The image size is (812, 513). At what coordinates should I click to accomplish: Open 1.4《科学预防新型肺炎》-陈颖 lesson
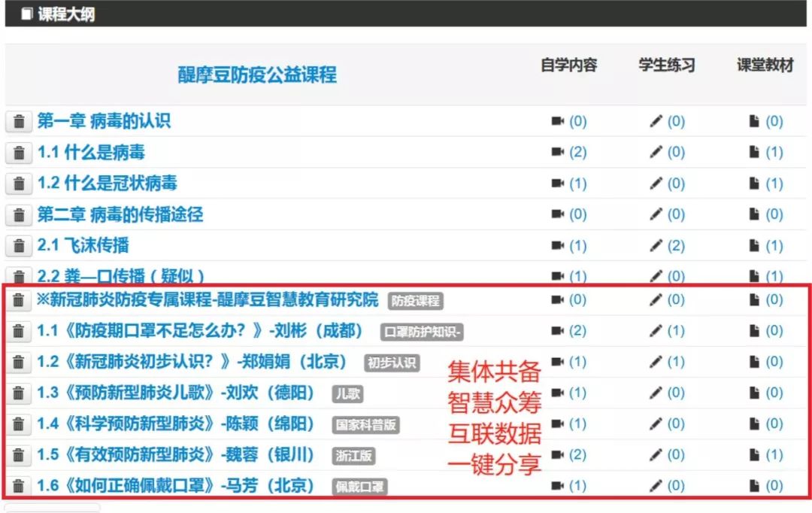click(177, 424)
